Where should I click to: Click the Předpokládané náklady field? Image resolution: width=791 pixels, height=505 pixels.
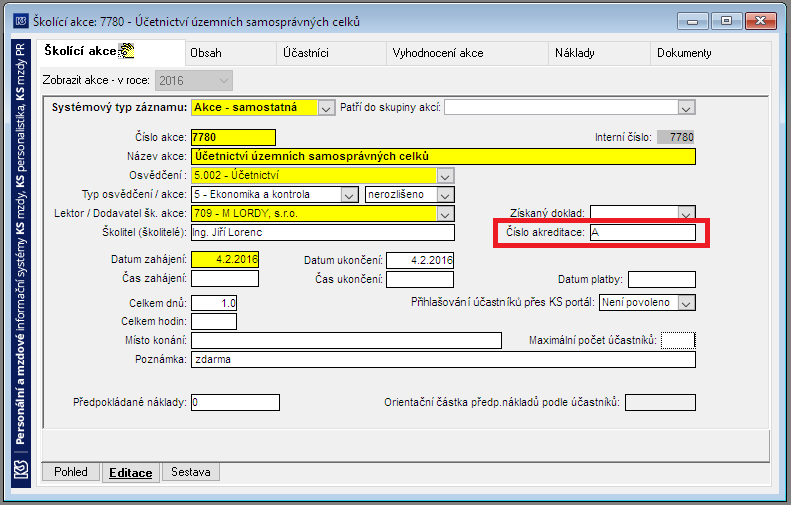pos(235,403)
